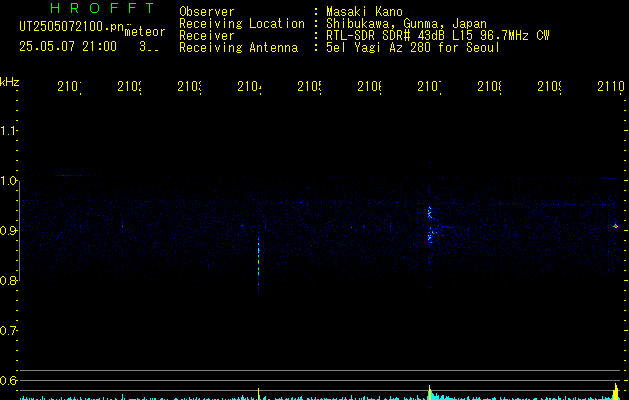Image resolution: width=629 pixels, height=400 pixels.
Task: Click Shibukawa, Gunma, Japan text
Action: (x=406, y=24)
